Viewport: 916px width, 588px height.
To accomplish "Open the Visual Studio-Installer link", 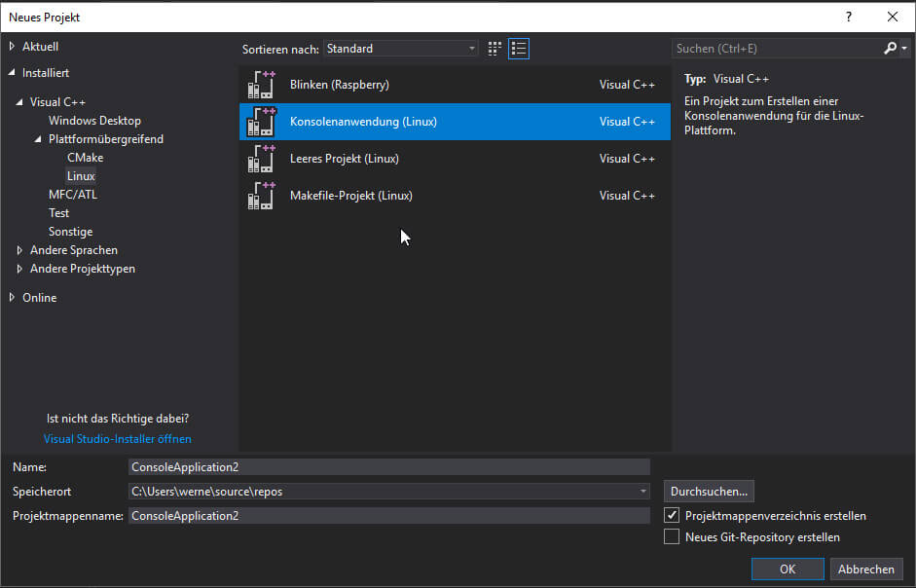I will click(x=117, y=439).
